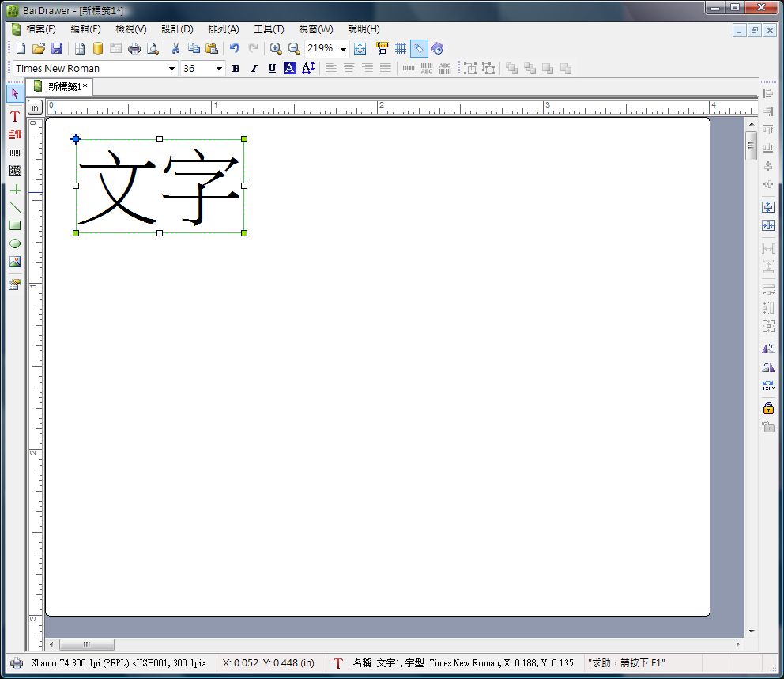Image resolution: width=784 pixels, height=679 pixels.
Task: Click the print icon in toolbar
Action: tap(134, 48)
